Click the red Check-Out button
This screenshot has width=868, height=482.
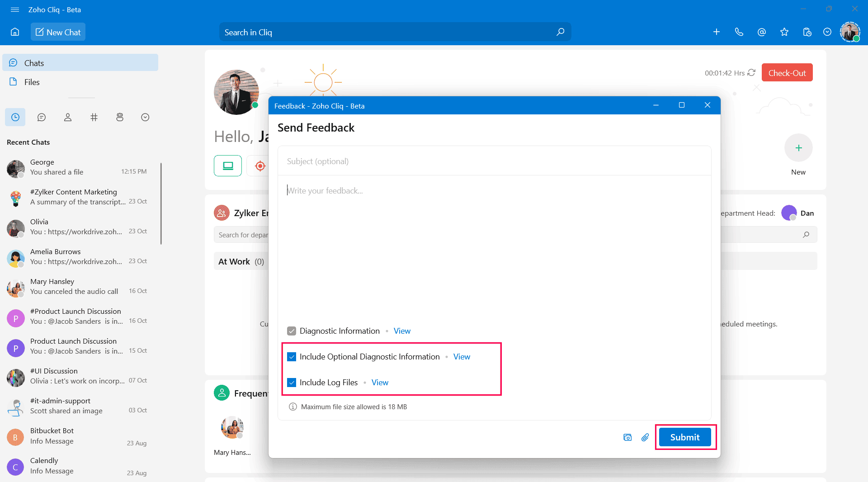coord(787,73)
